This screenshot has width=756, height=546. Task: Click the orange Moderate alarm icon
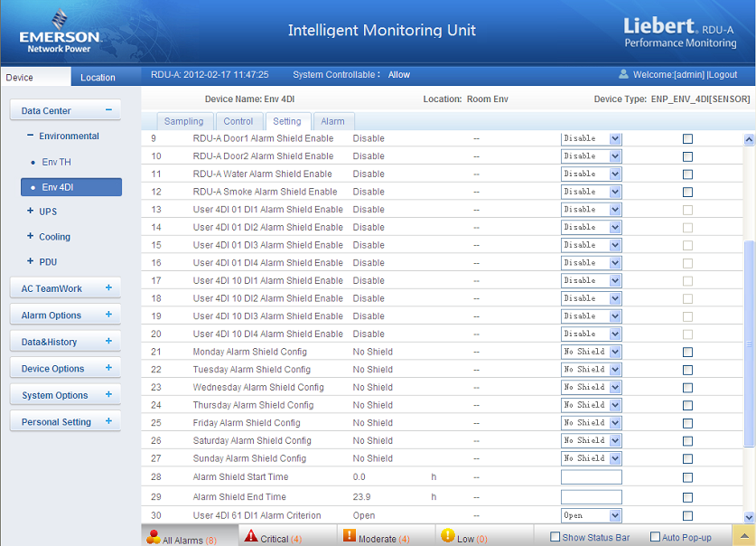pos(349,536)
